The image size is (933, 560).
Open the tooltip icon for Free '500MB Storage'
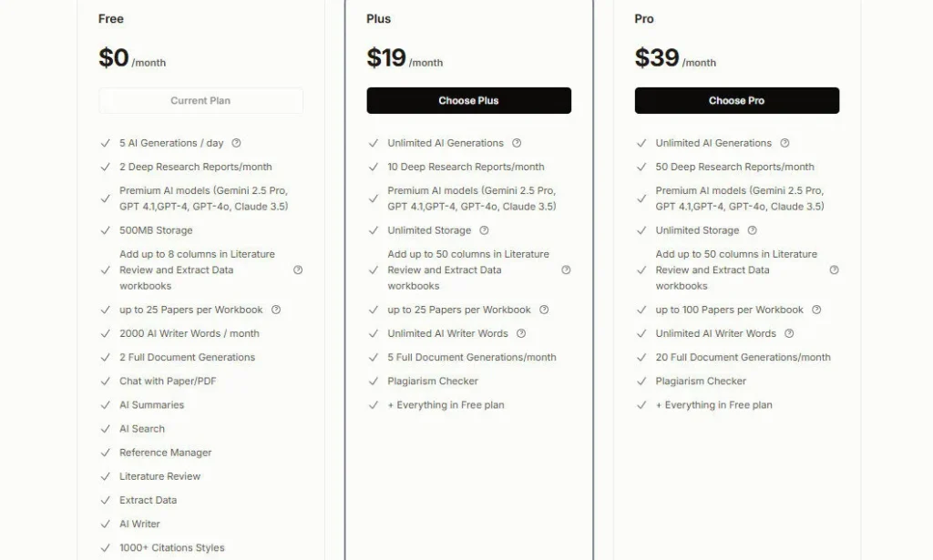(x=207, y=230)
